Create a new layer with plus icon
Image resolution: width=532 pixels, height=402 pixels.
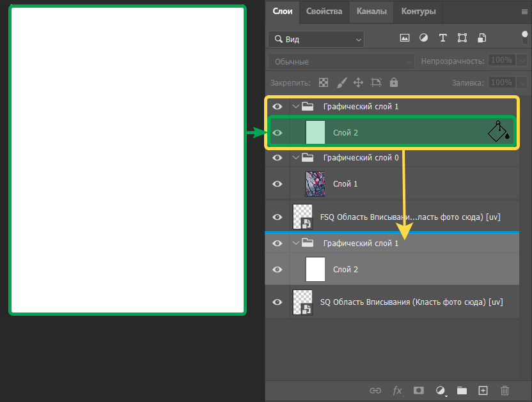click(x=483, y=390)
